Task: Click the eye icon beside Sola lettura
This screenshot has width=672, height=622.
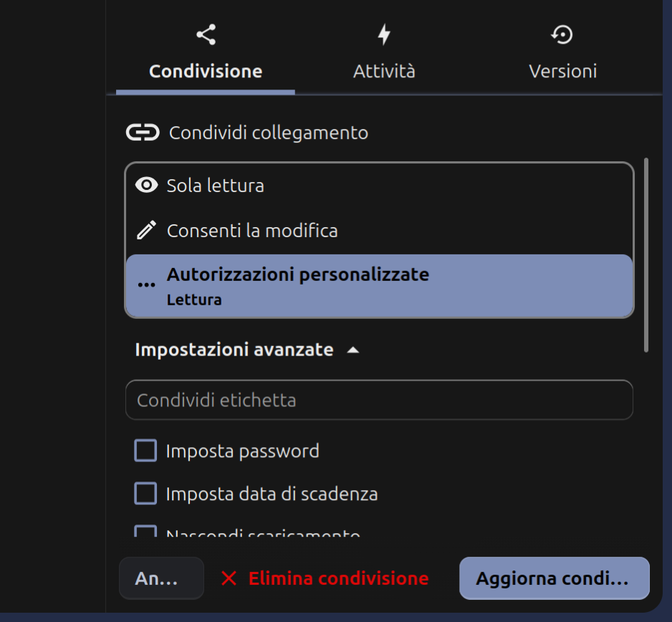Action: pyautogui.click(x=146, y=185)
